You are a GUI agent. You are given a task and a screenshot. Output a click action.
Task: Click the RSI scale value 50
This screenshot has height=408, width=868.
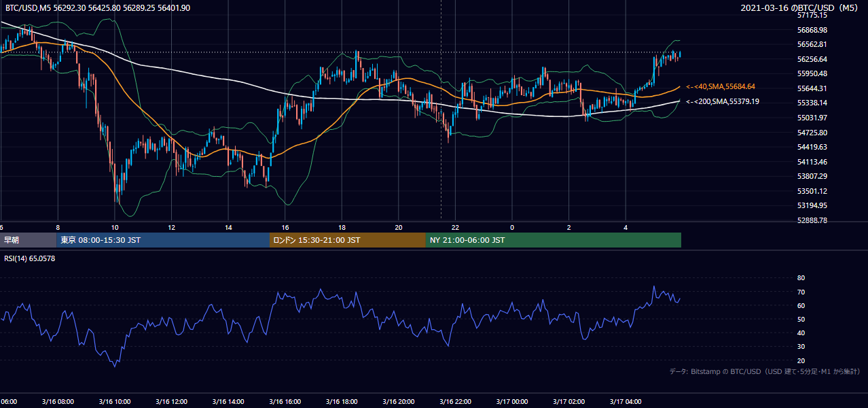pyautogui.click(x=801, y=320)
